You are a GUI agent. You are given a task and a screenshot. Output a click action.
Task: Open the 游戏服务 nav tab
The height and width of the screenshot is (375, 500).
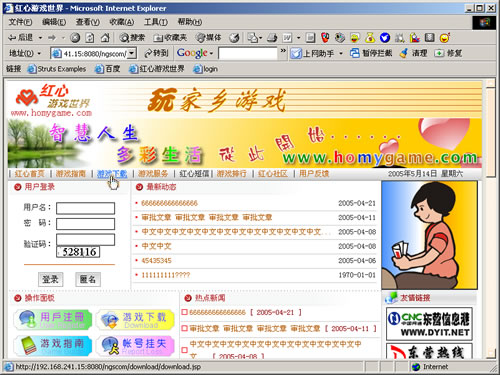(x=153, y=174)
